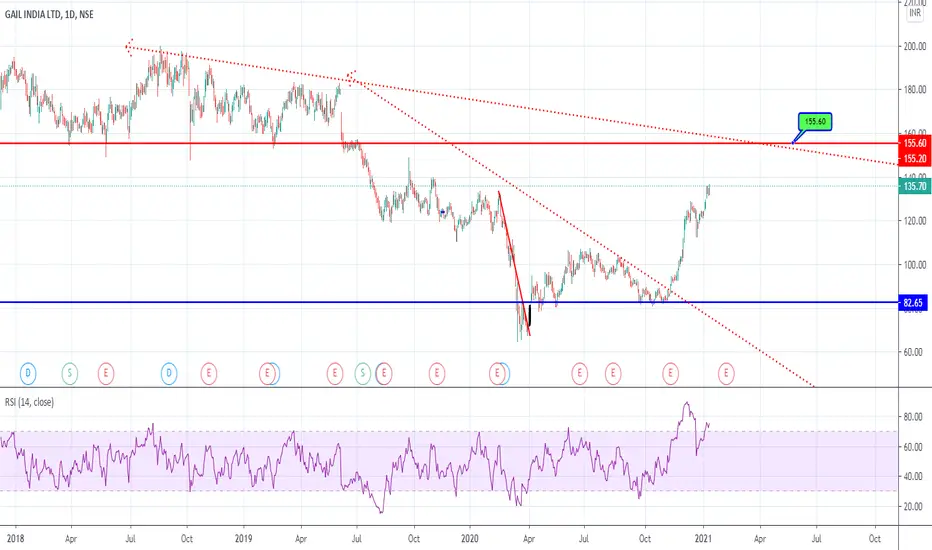Click the blue 82.65 price label

point(914,303)
